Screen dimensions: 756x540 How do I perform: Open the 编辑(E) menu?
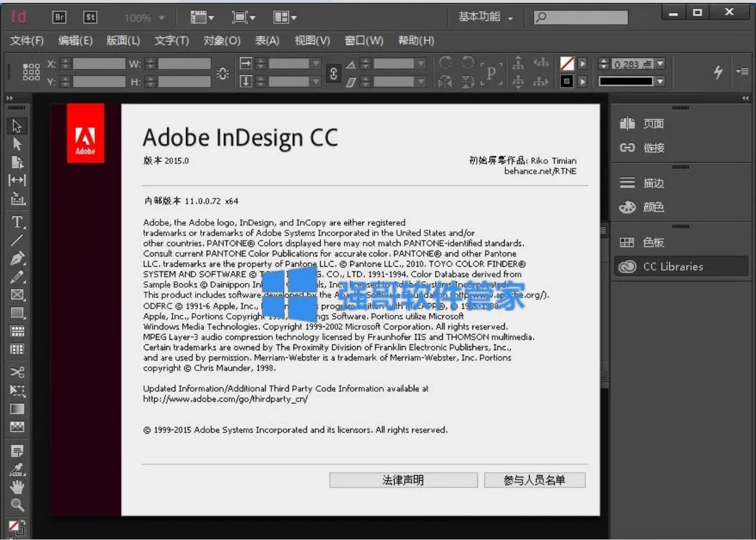(x=75, y=41)
